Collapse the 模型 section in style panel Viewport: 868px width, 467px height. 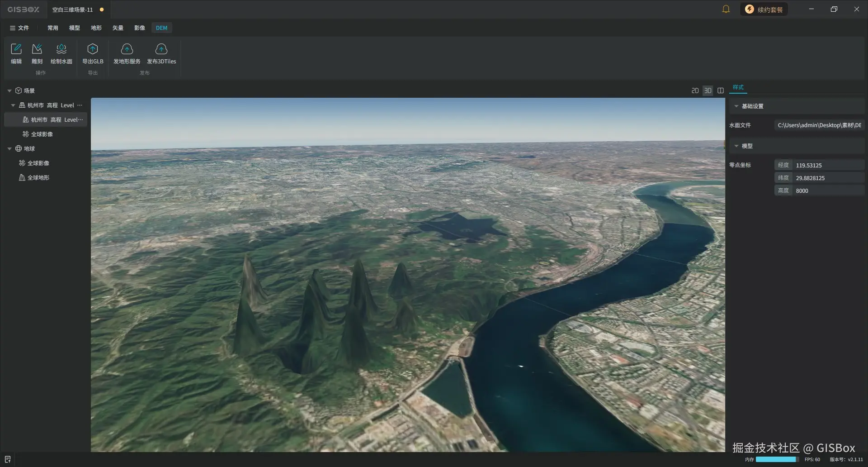[737, 146]
